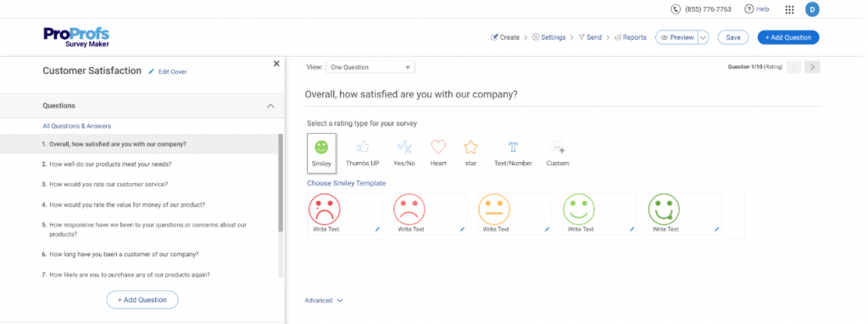Choose the Heart rating type icon

[x=438, y=147]
